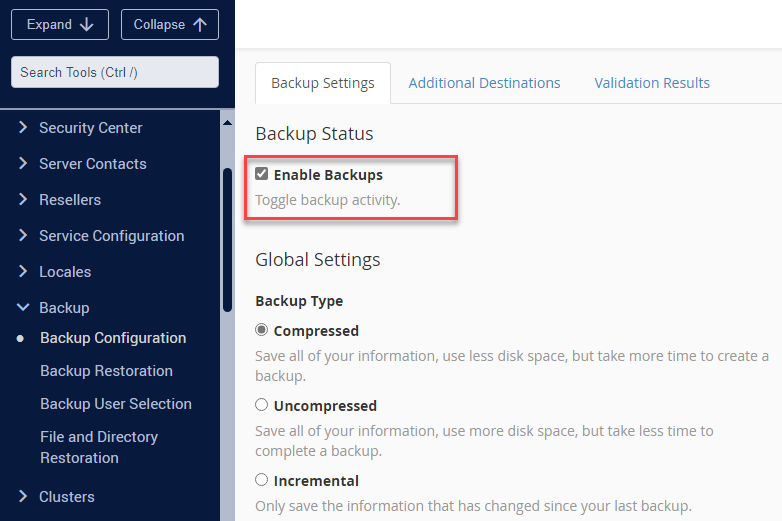Collapse the Backup section chevron
The width and height of the screenshot is (782, 521).
[23, 308]
